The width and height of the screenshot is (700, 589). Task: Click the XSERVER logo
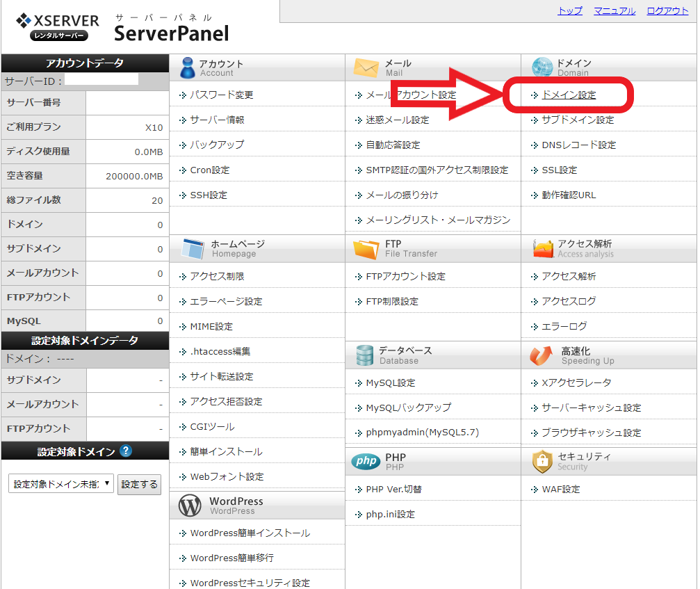[58, 27]
